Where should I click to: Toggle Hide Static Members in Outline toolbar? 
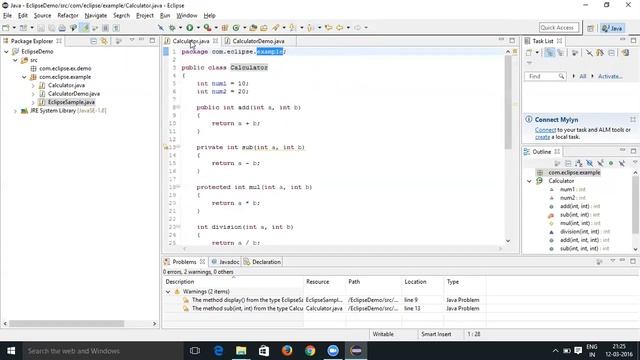(x=600, y=163)
